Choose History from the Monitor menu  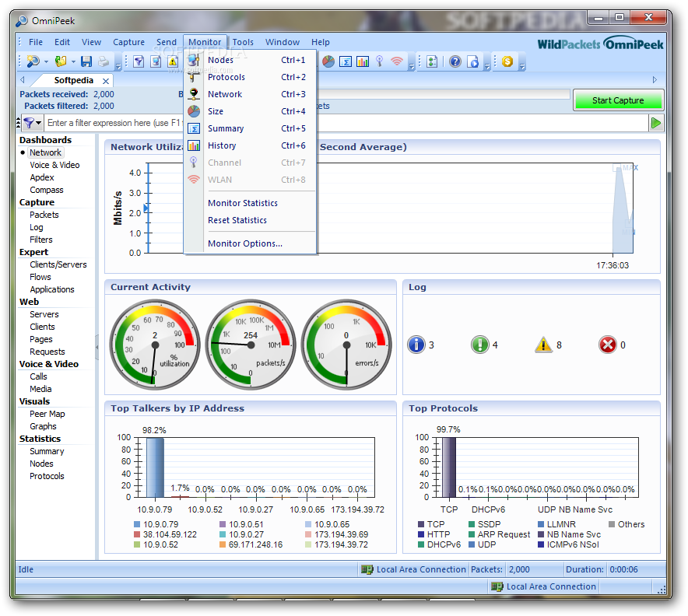[250, 145]
